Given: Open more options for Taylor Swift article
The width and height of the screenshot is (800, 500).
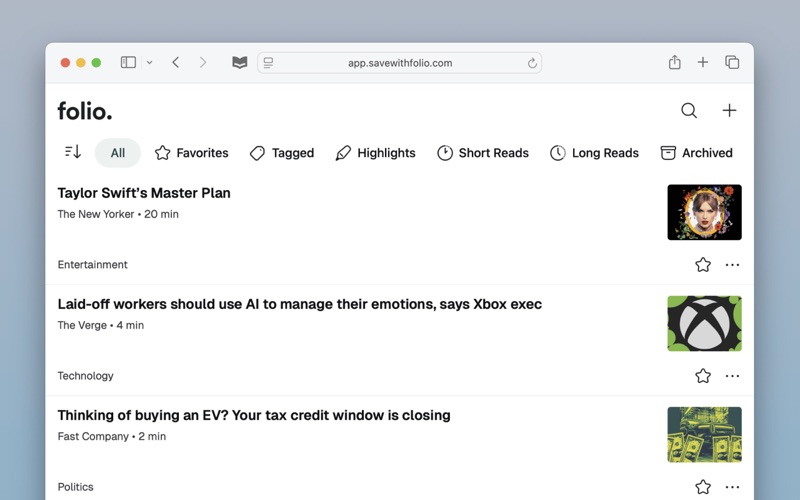Looking at the screenshot, I should (x=732, y=264).
